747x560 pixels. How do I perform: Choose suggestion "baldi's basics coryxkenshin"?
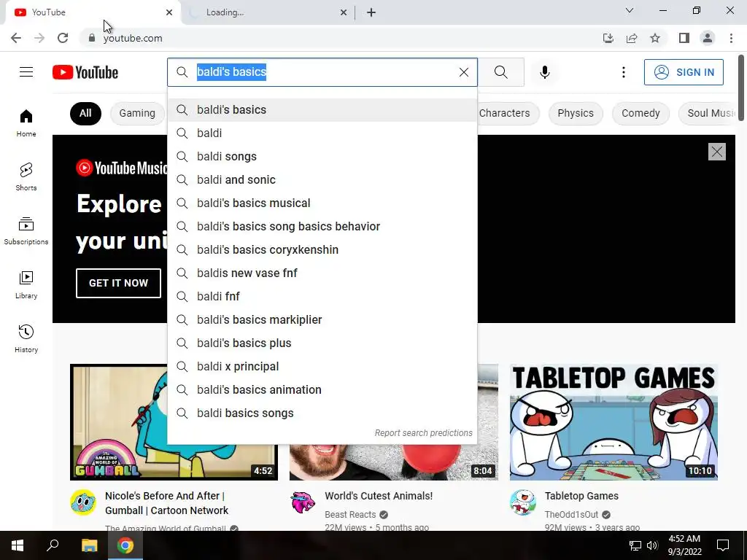coord(322,250)
